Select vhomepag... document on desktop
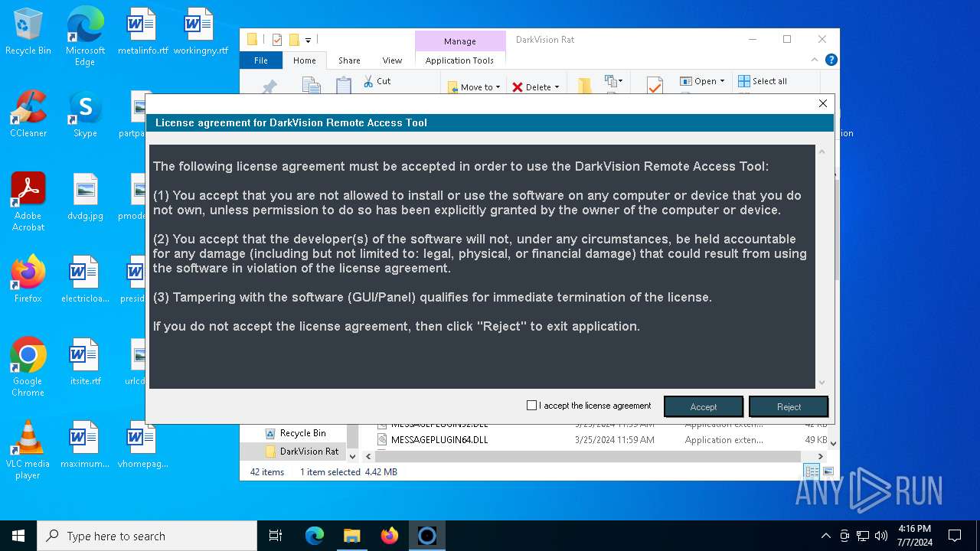Image resolution: width=980 pixels, height=551 pixels. [x=142, y=445]
